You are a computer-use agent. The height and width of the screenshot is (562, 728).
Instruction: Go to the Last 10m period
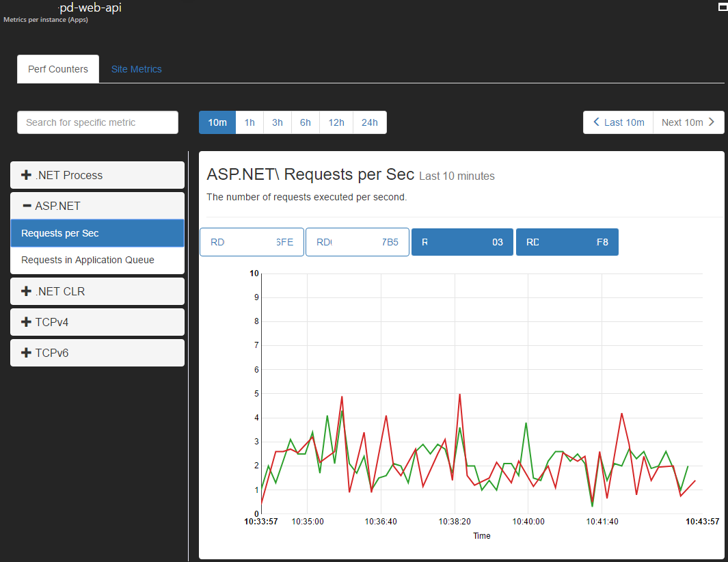pyautogui.click(x=619, y=122)
